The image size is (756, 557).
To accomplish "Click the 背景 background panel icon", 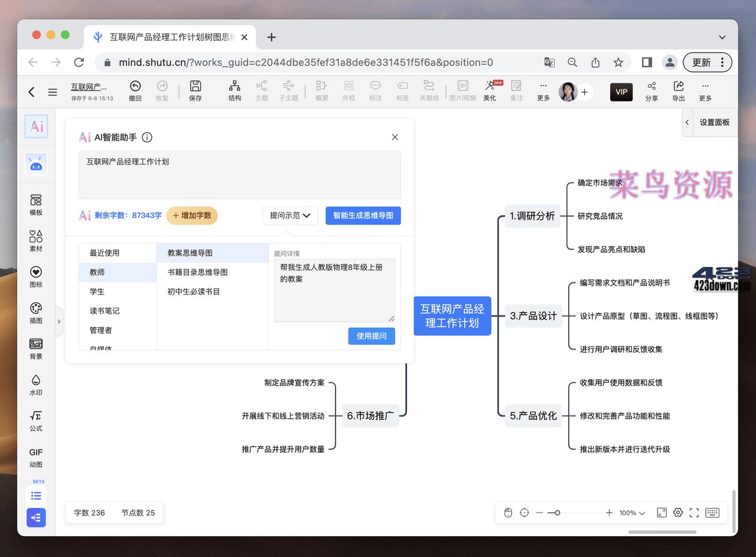I will 35,348.
